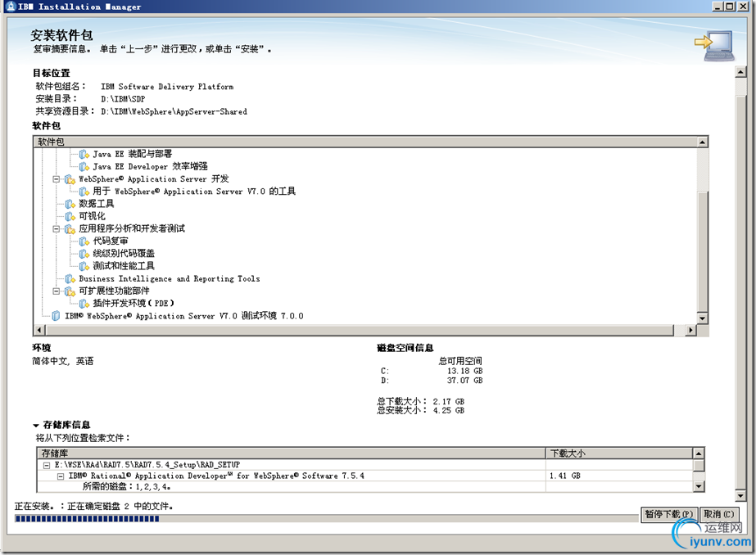The width and height of the screenshot is (756, 555).
Task: Maximize the IBM Installation Manager window
Action: (730, 7)
